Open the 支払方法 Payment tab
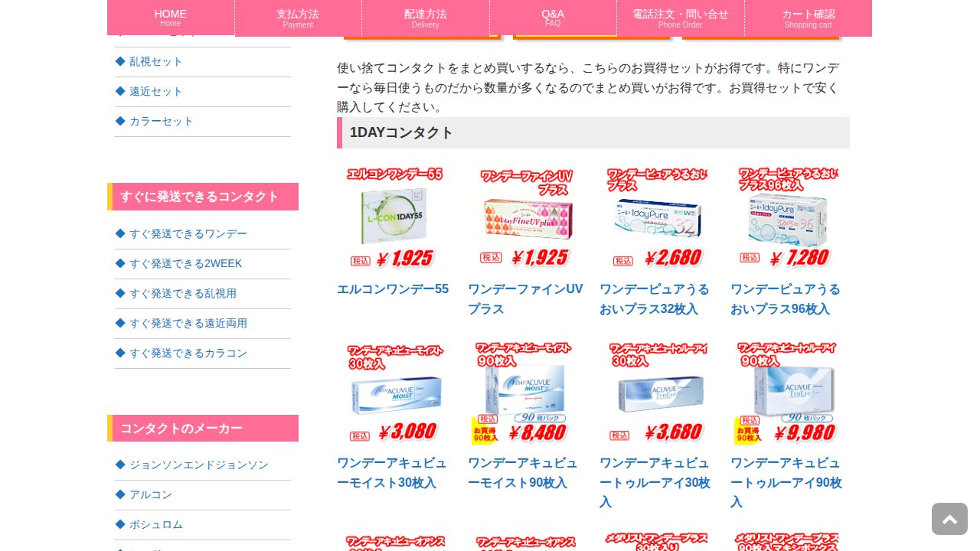980x551 pixels. click(298, 18)
